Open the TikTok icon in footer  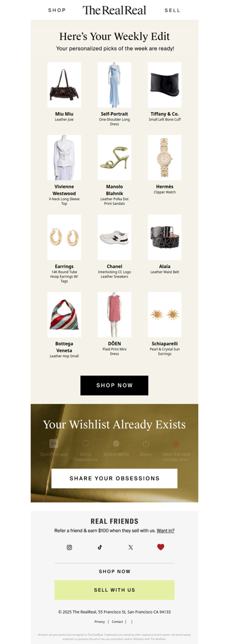(100, 547)
